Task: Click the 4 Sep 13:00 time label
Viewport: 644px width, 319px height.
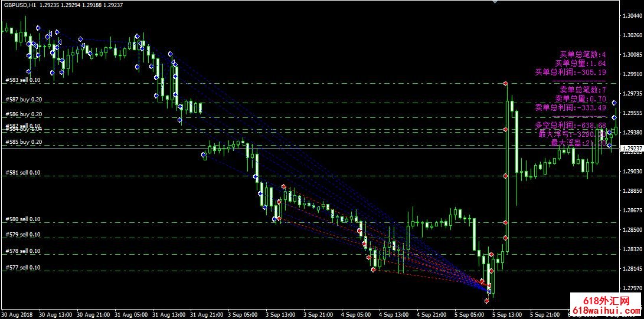Action: [x=395, y=314]
